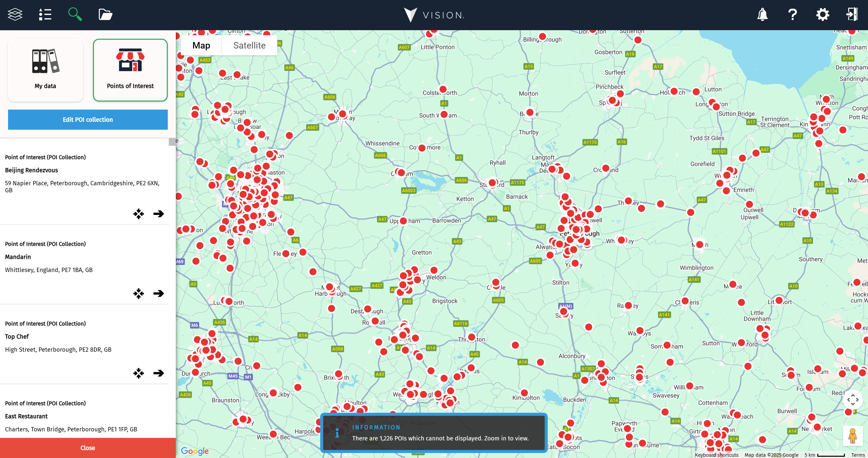
Task: Click the POI marker at Whittlesey
Action: coord(621,240)
